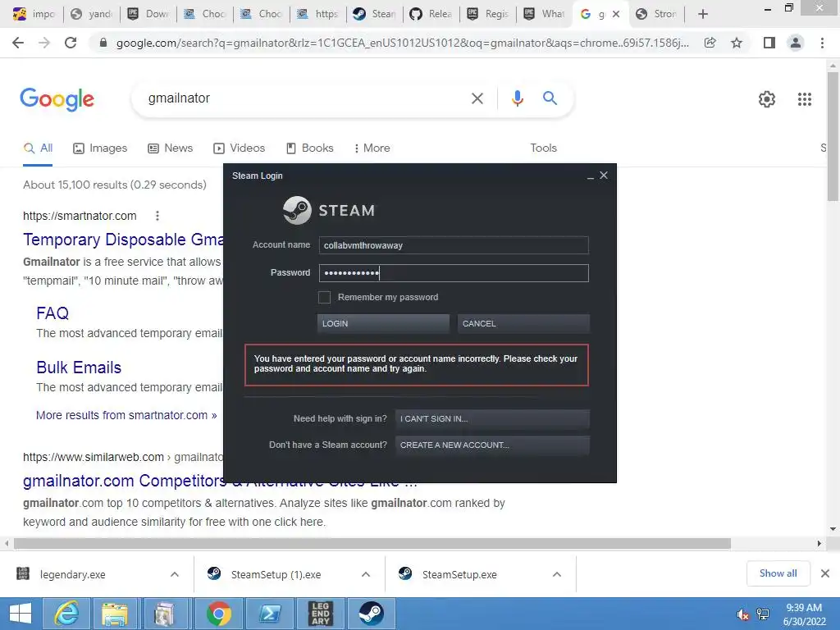
Task: Expand the More search options
Action: [x=372, y=148]
